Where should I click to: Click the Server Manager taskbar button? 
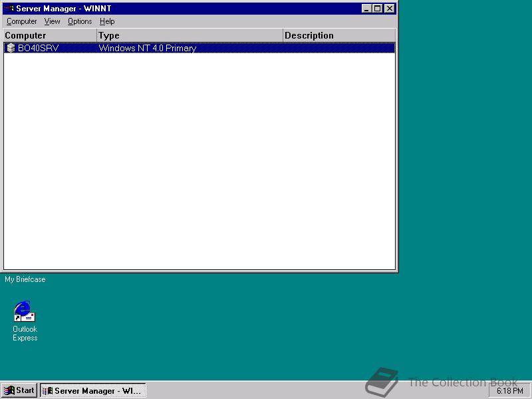[93, 390]
